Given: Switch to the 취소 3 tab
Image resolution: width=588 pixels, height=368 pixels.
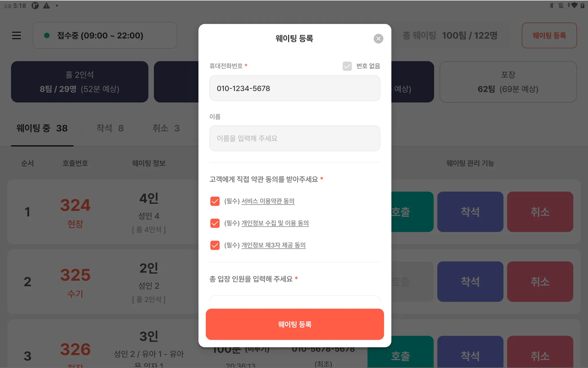Looking at the screenshot, I should click(166, 128).
